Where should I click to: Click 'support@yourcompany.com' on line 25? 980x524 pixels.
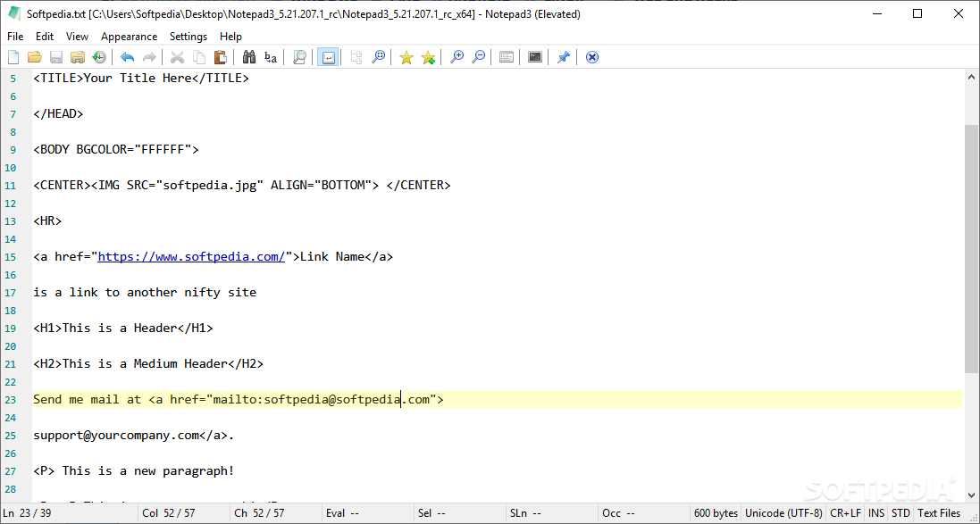click(115, 436)
